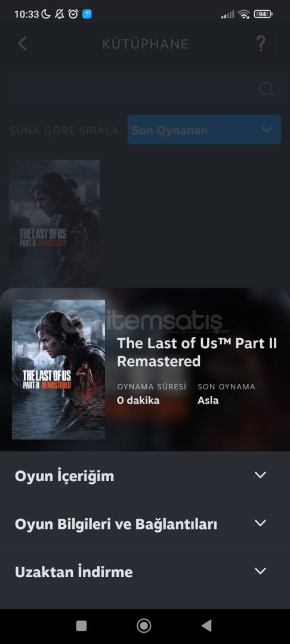Tap the Android home circle button

click(144, 626)
